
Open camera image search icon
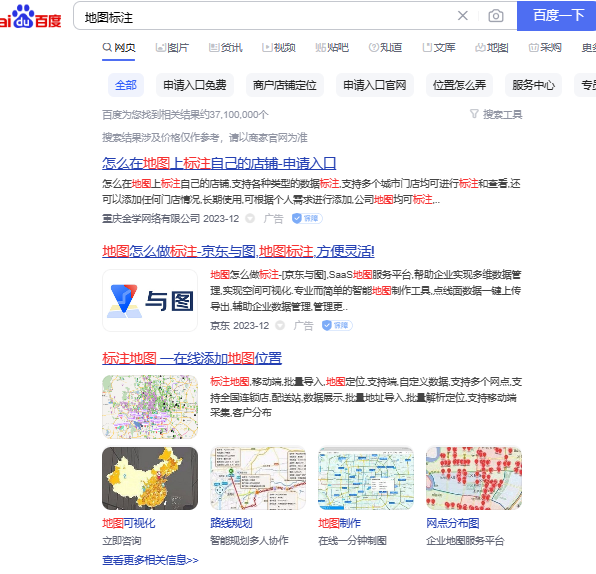[x=496, y=16]
